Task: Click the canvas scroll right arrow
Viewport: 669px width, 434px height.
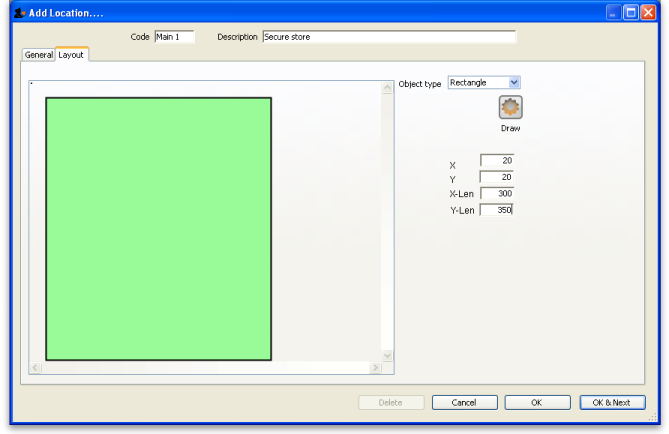Action: (375, 368)
